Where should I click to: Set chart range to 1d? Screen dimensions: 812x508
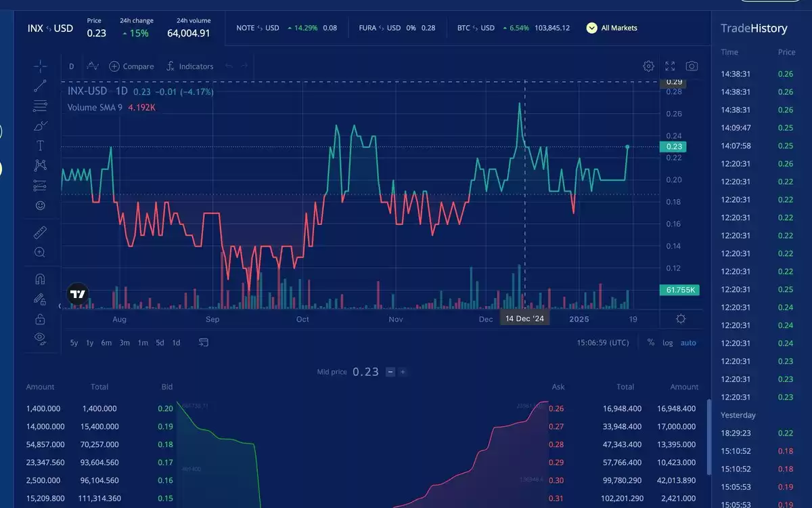[x=176, y=343]
